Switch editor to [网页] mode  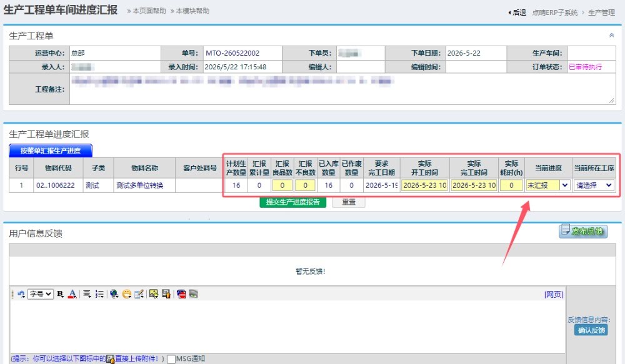[x=554, y=294]
